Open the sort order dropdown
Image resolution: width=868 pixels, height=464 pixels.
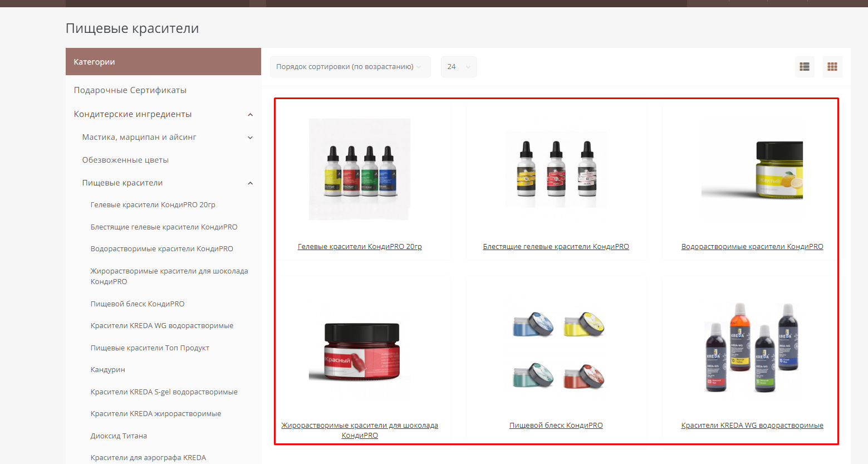point(350,67)
